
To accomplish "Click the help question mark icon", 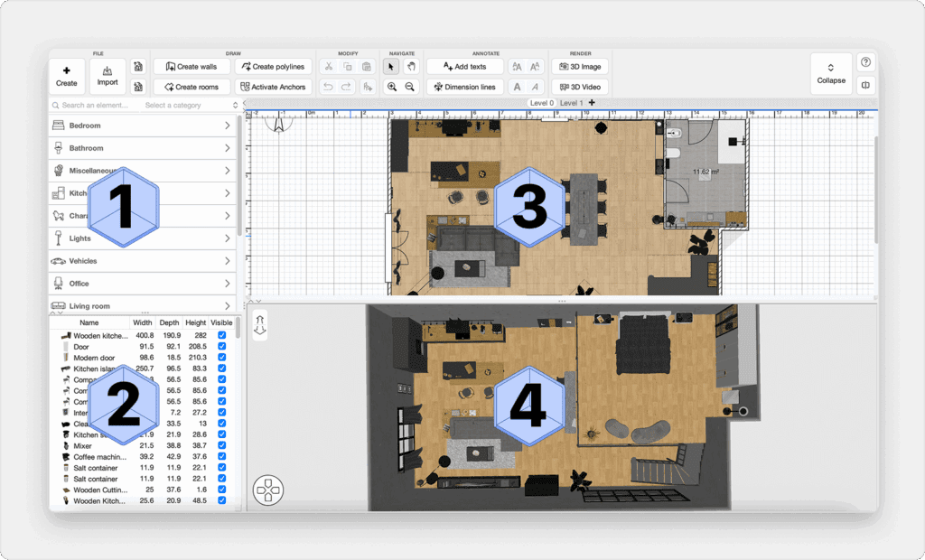I will [865, 62].
